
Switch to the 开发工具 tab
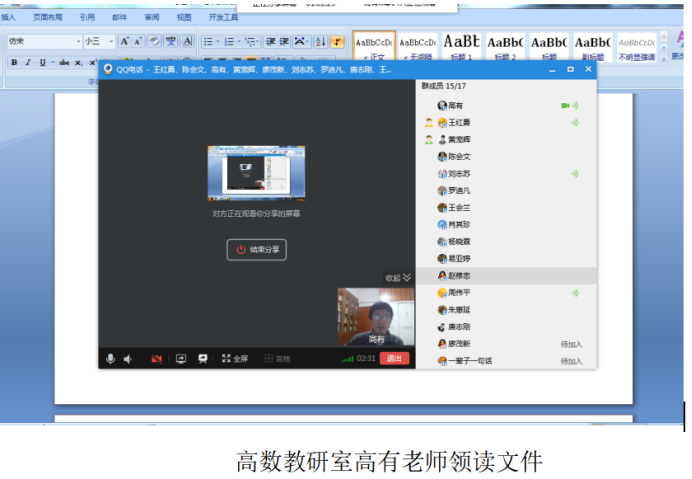coord(223,17)
